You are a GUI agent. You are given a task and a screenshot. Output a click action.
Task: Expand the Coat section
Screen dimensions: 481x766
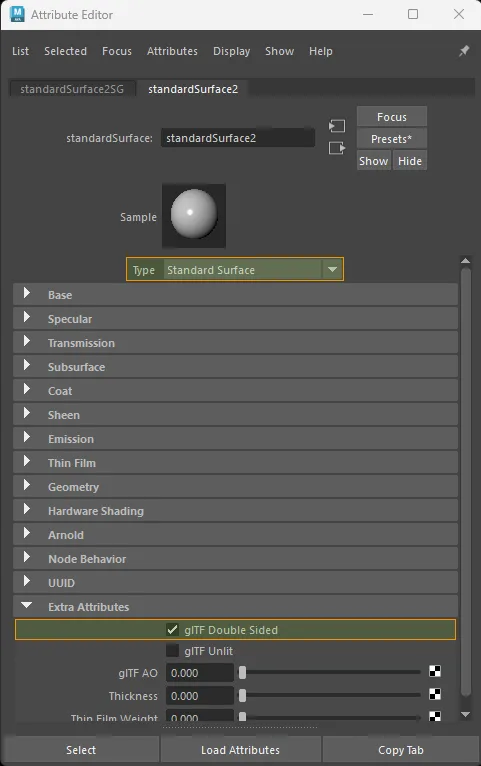pos(235,390)
